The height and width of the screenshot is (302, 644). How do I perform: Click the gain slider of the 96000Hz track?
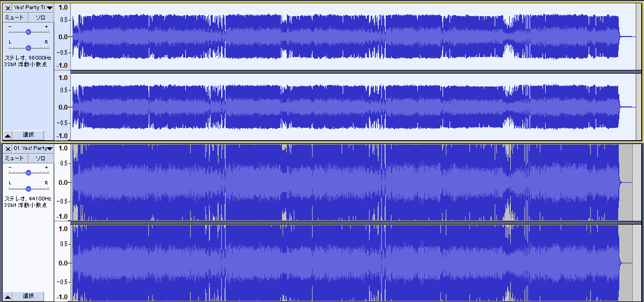point(28,32)
